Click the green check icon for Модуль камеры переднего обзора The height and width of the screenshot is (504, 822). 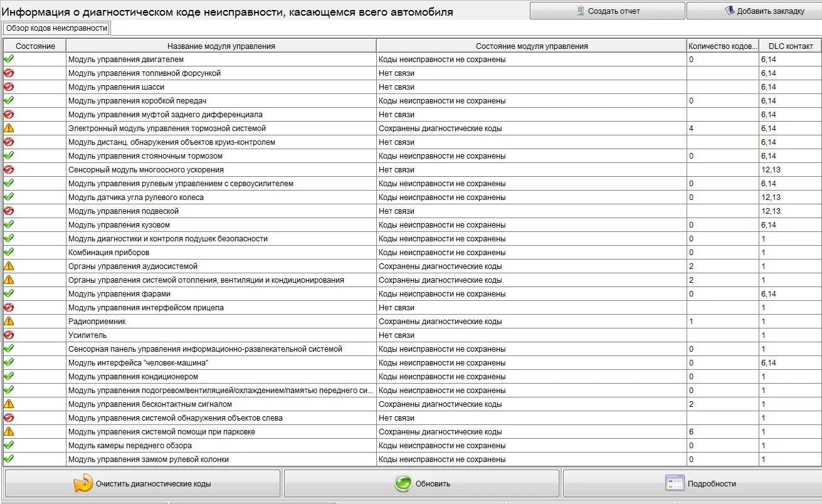pos(9,445)
